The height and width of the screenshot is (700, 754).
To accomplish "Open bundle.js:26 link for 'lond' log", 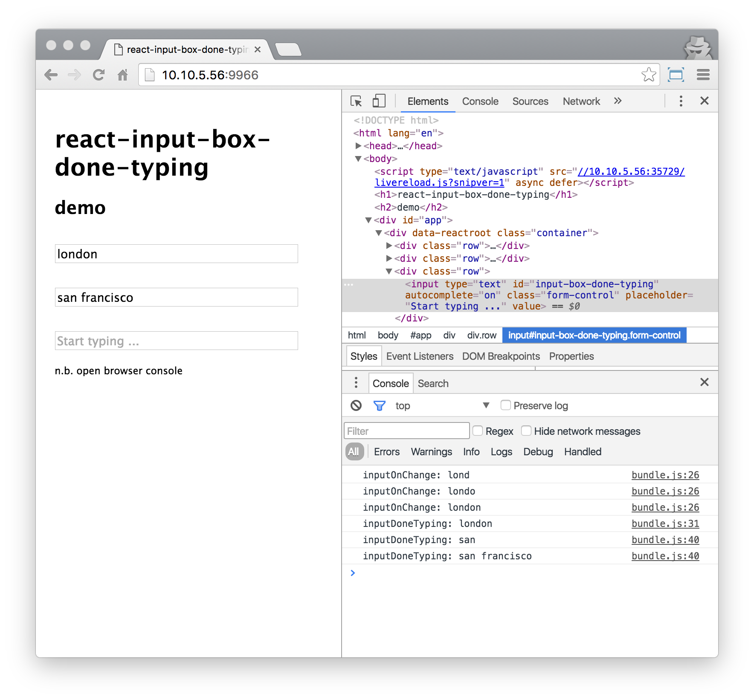I will point(665,475).
